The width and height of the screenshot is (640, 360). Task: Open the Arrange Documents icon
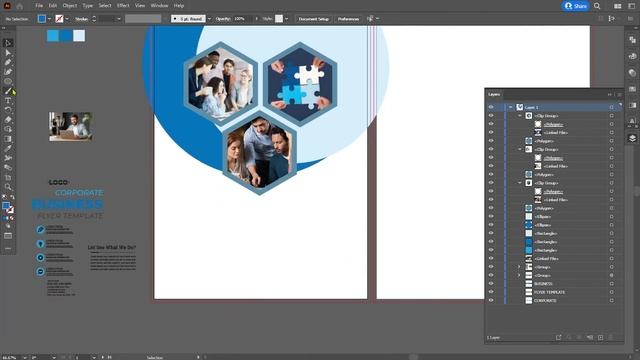(618, 6)
